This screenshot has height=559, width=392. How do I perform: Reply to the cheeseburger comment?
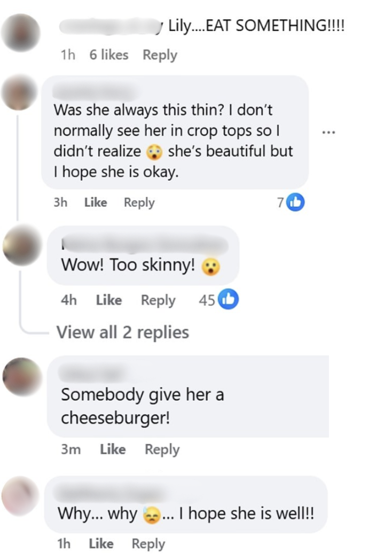tap(162, 449)
